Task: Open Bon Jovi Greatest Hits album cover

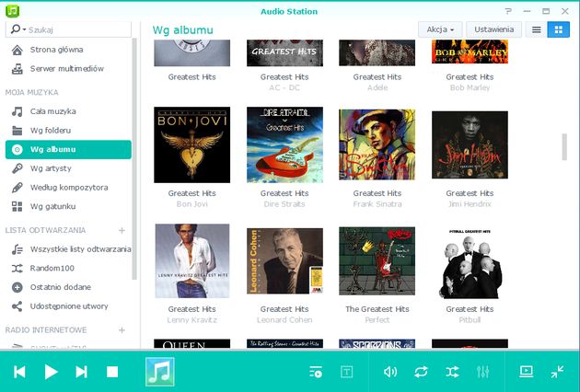Action: click(x=192, y=145)
